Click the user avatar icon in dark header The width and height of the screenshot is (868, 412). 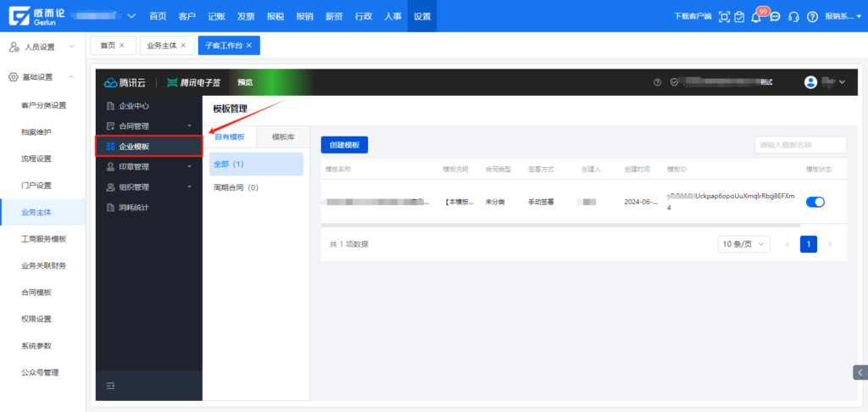pyautogui.click(x=811, y=82)
